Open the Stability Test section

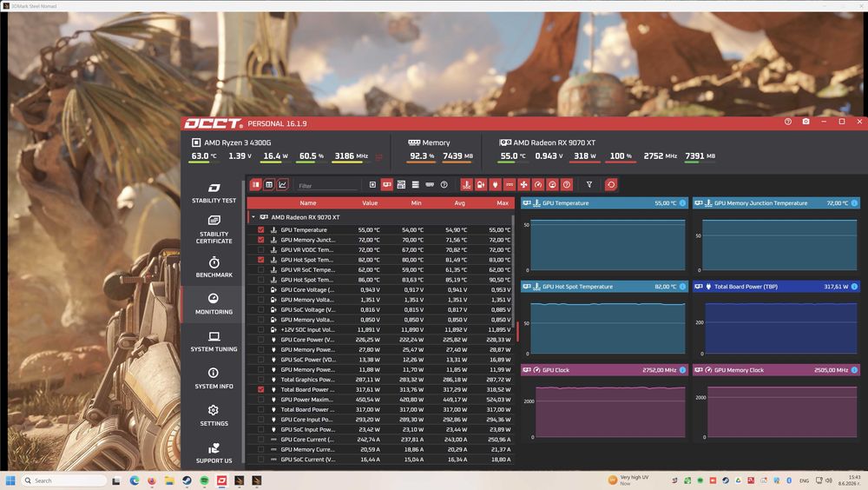[214, 193]
